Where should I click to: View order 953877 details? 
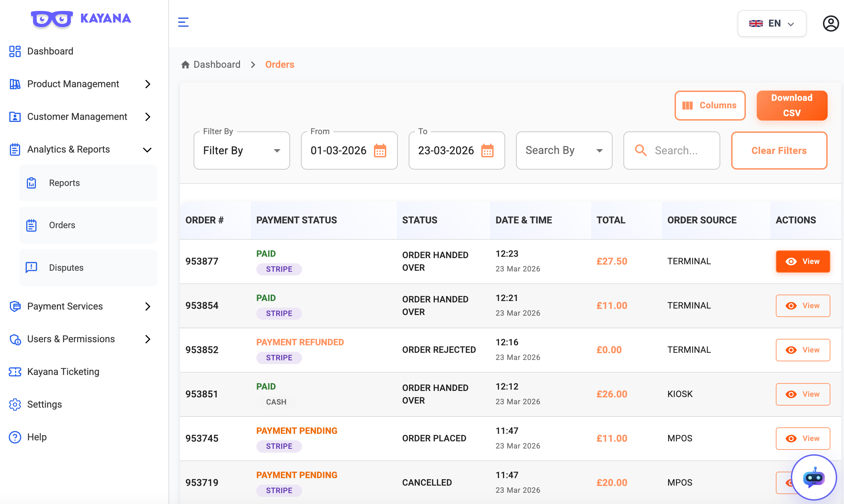coord(803,262)
